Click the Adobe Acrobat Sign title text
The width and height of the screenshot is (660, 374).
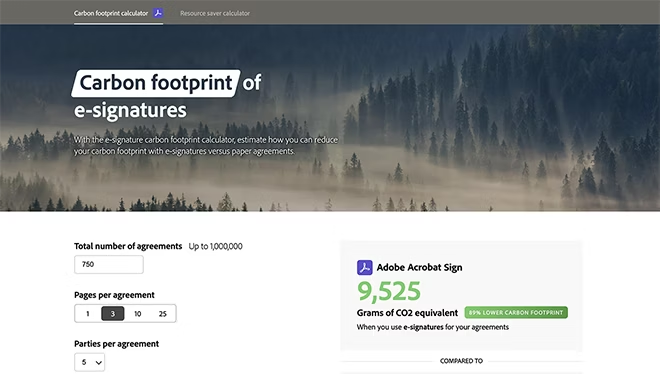coord(419,268)
